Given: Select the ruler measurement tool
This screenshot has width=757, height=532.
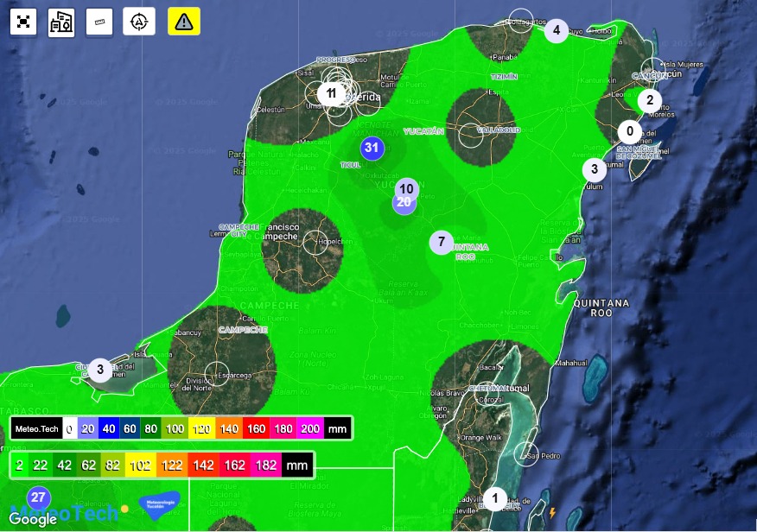Looking at the screenshot, I should point(99,22).
